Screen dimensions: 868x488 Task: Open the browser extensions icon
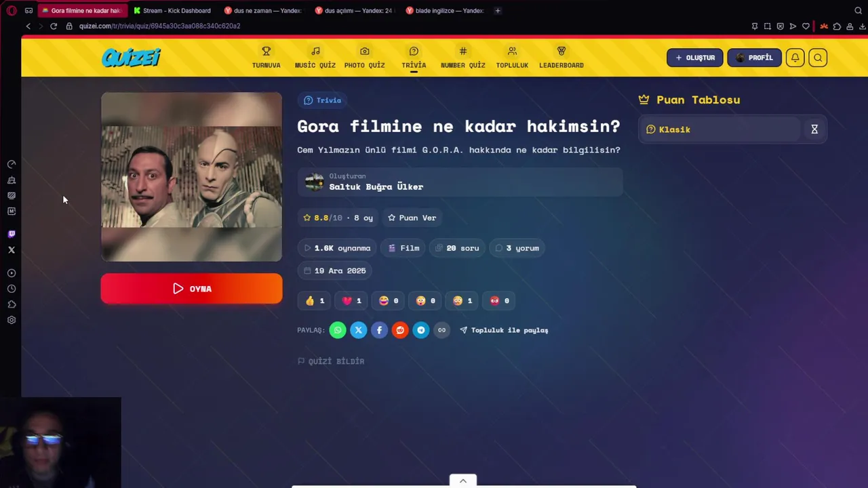pyautogui.click(x=837, y=26)
